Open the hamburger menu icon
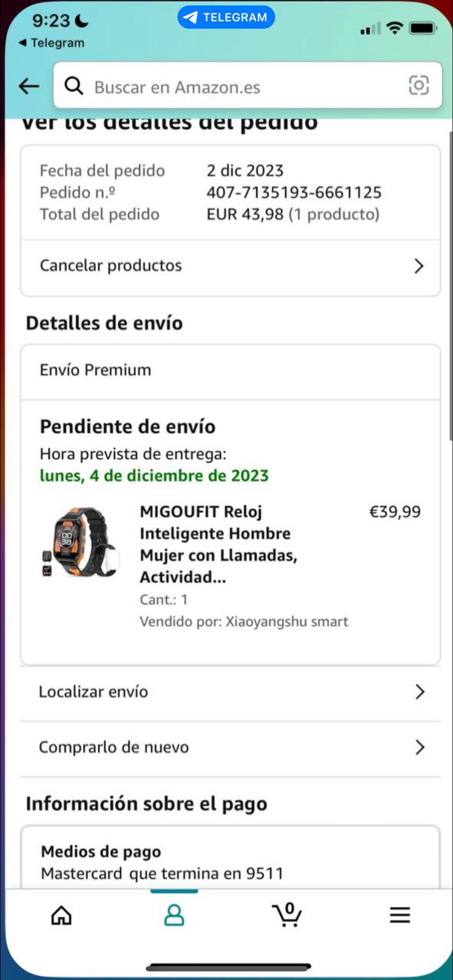453x980 pixels. click(x=400, y=915)
